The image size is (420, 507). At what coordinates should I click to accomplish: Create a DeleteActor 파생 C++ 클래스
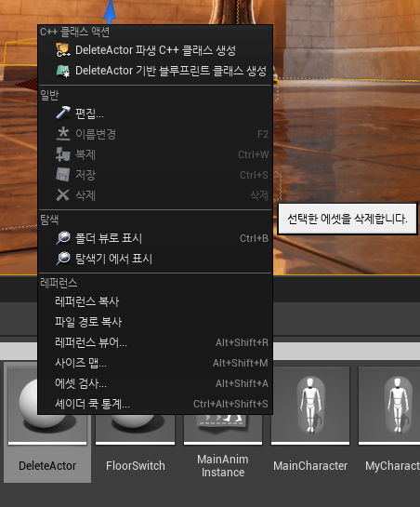pyautogui.click(x=155, y=50)
